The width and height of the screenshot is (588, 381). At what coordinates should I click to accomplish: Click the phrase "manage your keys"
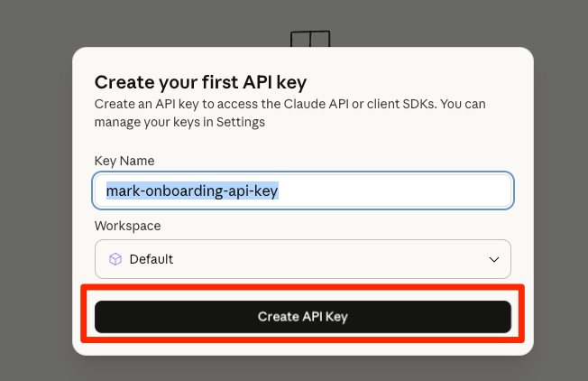pyautogui.click(x=136, y=122)
